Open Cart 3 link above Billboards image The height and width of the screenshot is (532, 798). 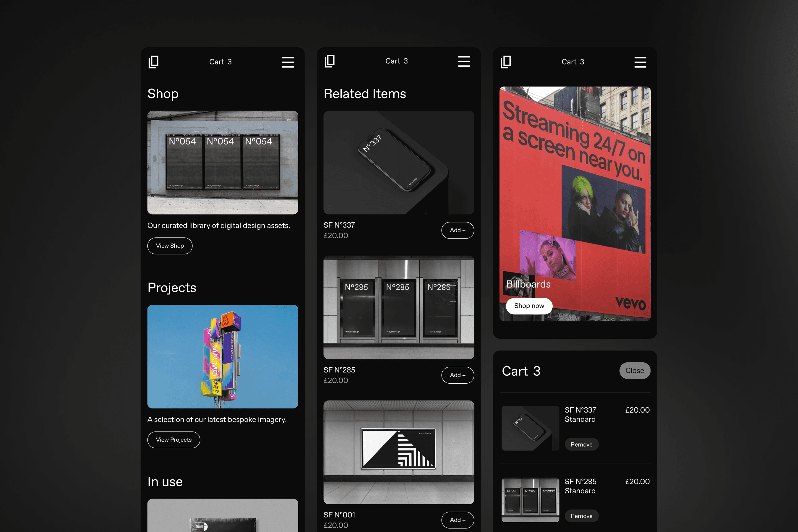(x=572, y=62)
